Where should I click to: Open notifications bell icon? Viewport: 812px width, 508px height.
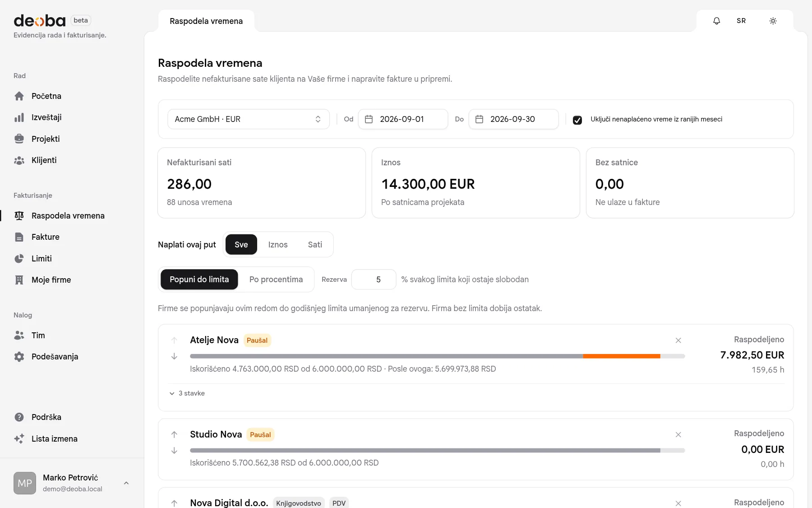click(716, 21)
